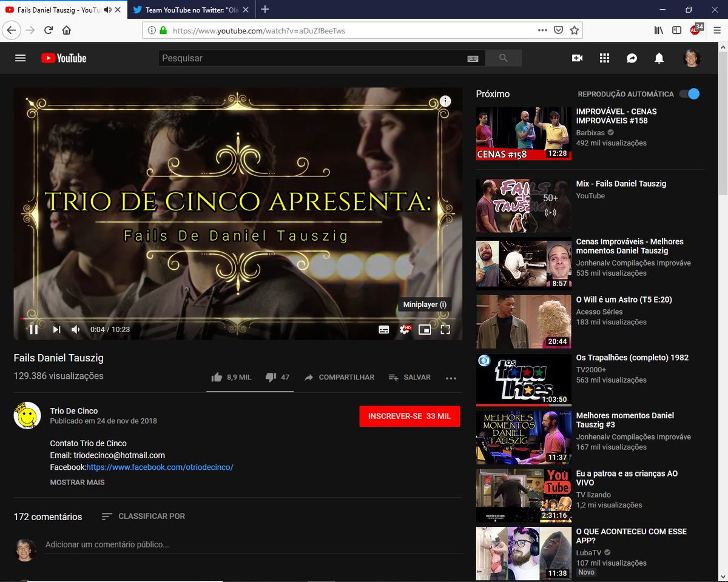This screenshot has height=582, width=728.
Task: Click the add public comment field
Action: point(254,545)
